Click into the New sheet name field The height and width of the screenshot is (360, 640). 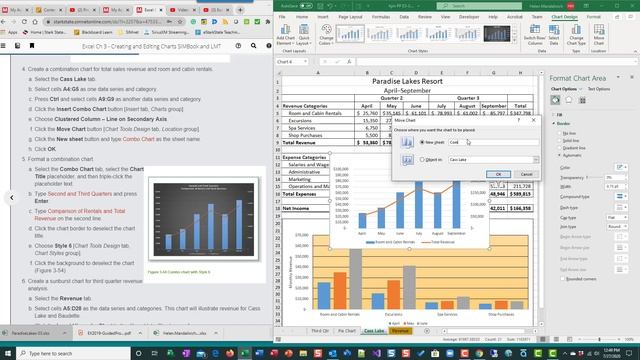pyautogui.click(x=493, y=142)
